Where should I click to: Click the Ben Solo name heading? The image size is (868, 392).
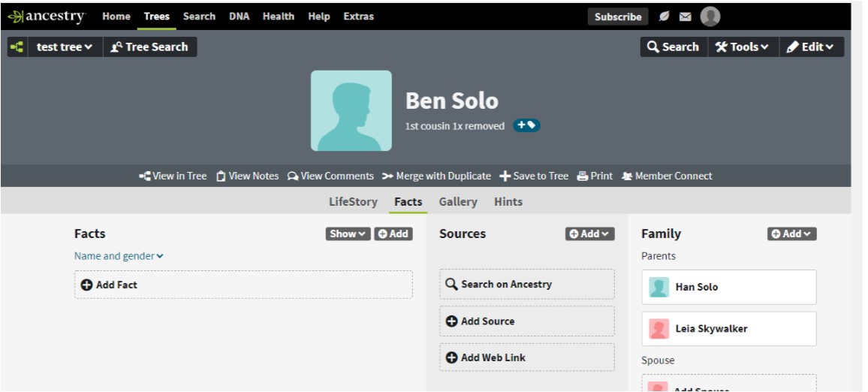(x=452, y=101)
